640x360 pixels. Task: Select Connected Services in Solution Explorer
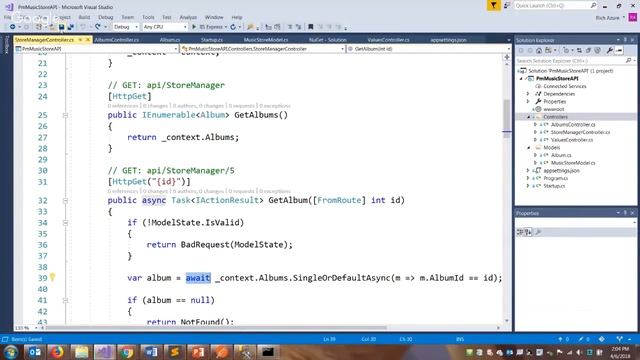pos(565,86)
